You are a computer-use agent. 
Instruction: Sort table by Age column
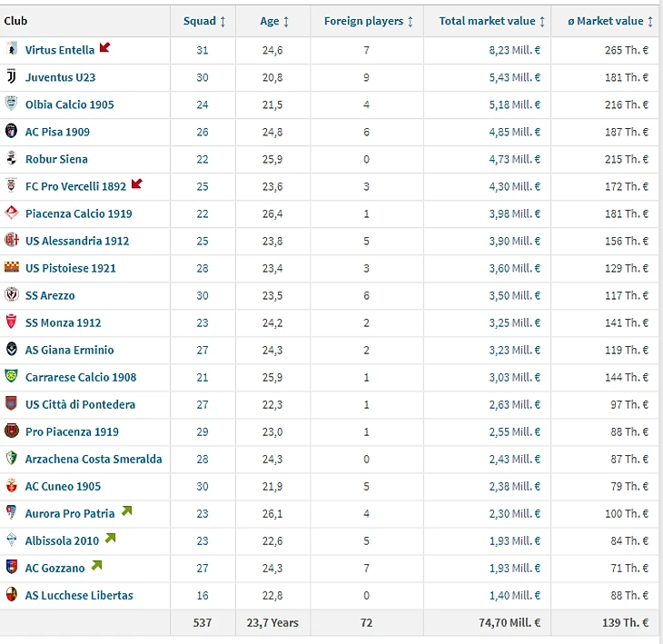coord(274,21)
